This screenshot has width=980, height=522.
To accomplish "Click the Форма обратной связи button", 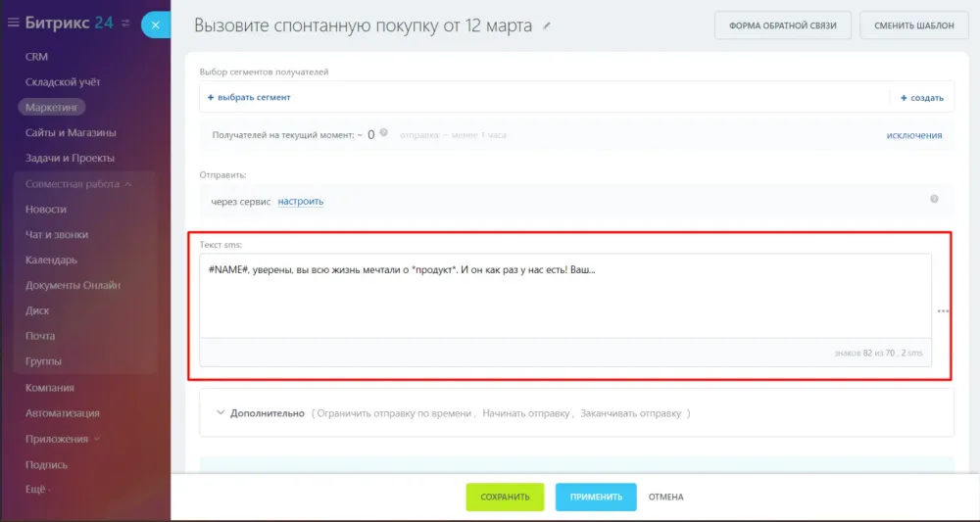I will (783, 25).
